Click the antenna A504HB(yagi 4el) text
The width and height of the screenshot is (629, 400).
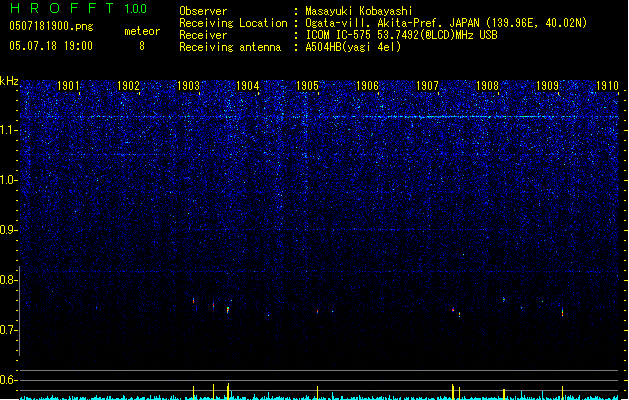tap(353, 47)
